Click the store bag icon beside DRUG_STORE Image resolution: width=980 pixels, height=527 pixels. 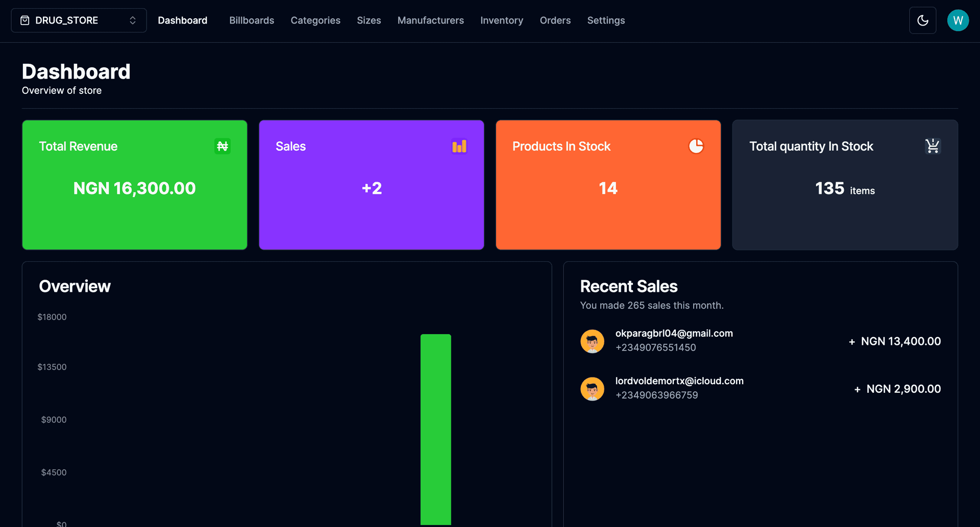(24, 20)
